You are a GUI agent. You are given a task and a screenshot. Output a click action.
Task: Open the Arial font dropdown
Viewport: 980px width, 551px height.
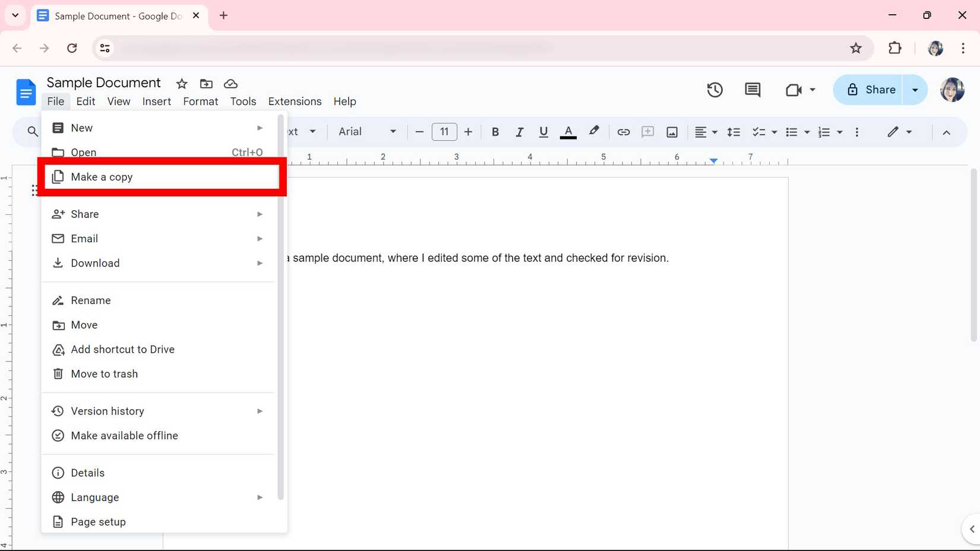click(366, 132)
